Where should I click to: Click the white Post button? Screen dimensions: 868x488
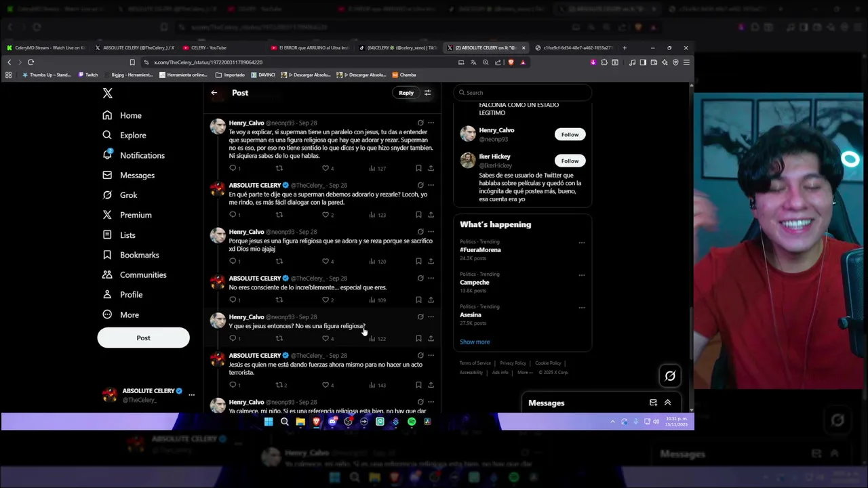[x=143, y=338]
